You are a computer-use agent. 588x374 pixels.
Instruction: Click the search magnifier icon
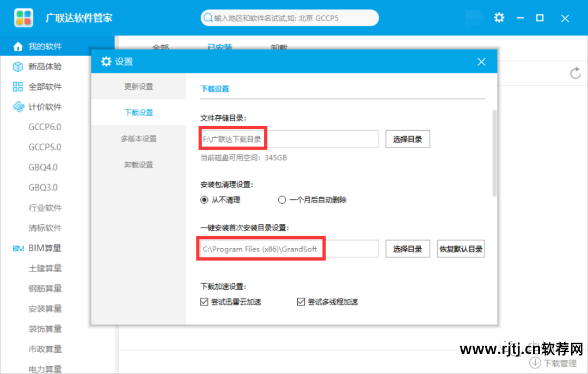point(208,17)
